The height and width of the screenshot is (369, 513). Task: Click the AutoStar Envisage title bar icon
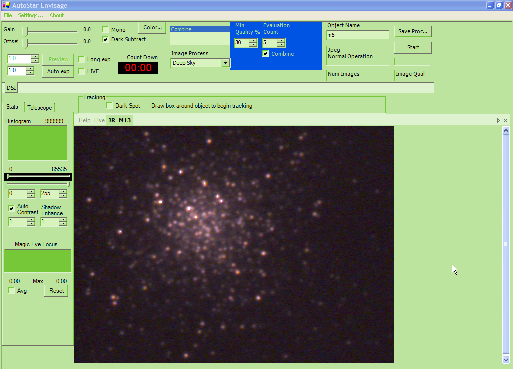pos(6,5)
